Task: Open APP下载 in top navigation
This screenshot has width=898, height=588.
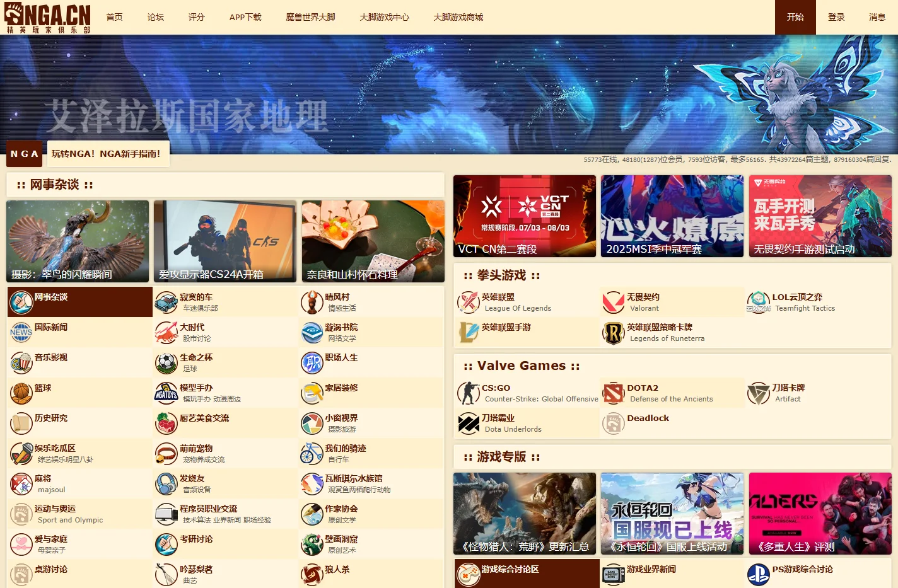Action: (x=245, y=17)
